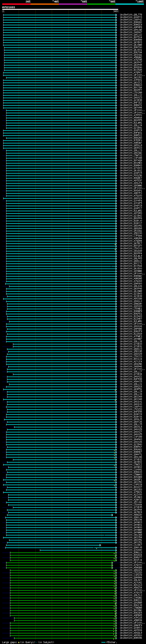Click the cyan ~100% identity legend segment
The image size is (146, 644).
(x=130, y=4)
